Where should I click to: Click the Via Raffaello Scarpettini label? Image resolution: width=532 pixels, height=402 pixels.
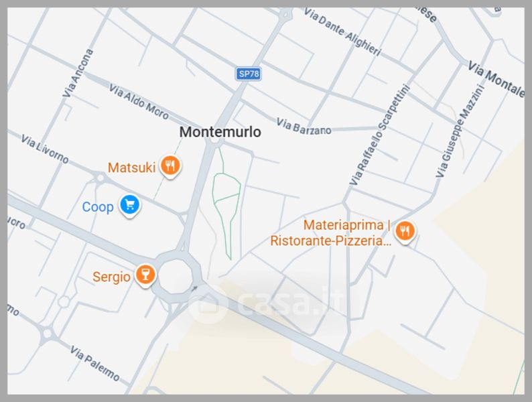[x=380, y=135]
